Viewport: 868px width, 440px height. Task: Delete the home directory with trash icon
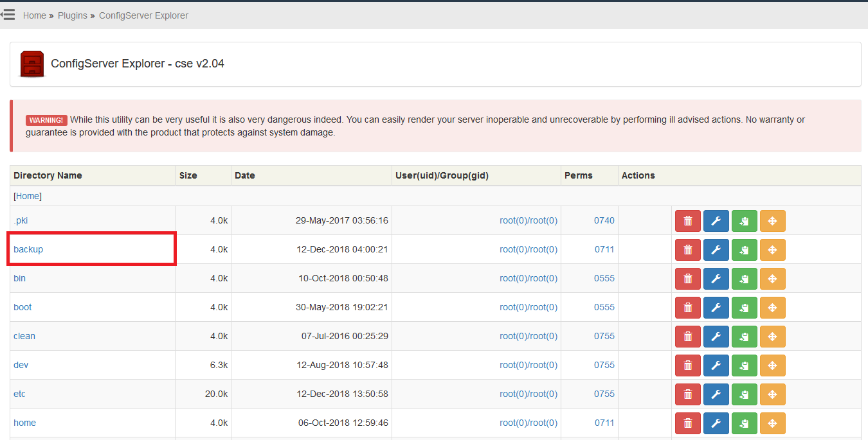[x=688, y=423]
